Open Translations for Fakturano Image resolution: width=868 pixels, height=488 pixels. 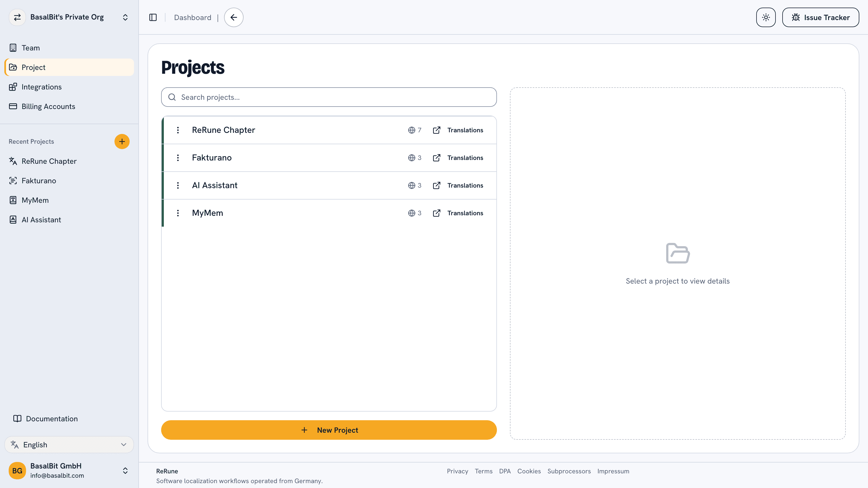458,158
